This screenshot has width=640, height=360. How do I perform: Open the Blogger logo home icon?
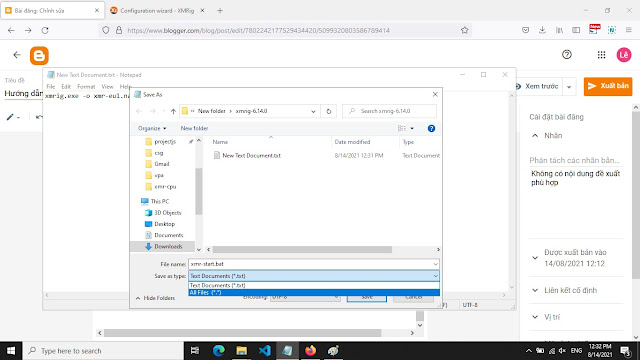[39, 56]
